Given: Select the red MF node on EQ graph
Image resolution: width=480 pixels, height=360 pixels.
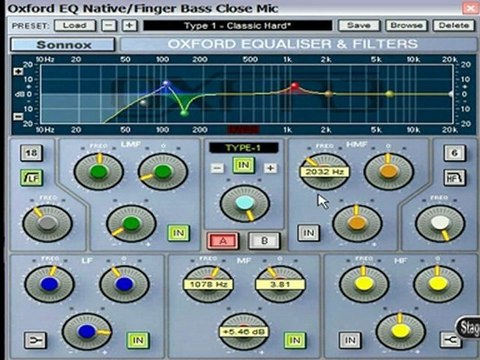Looking at the screenshot, I should [x=294, y=86].
